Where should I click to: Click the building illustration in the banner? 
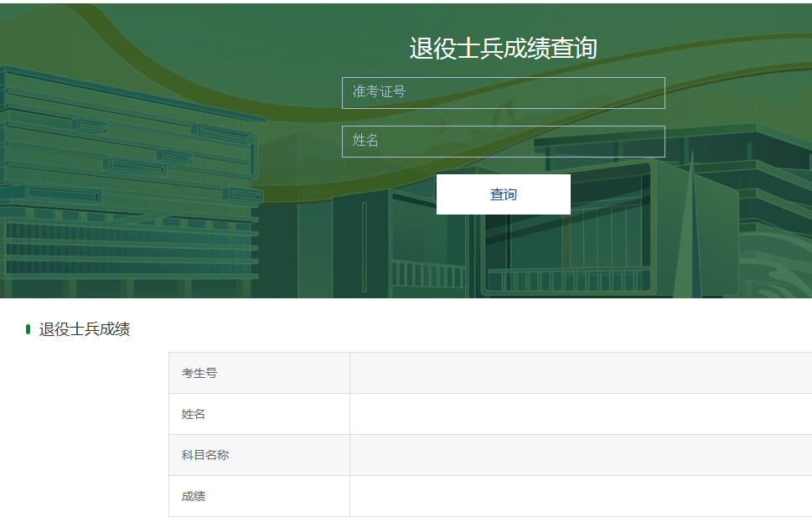pyautogui.click(x=126, y=209)
